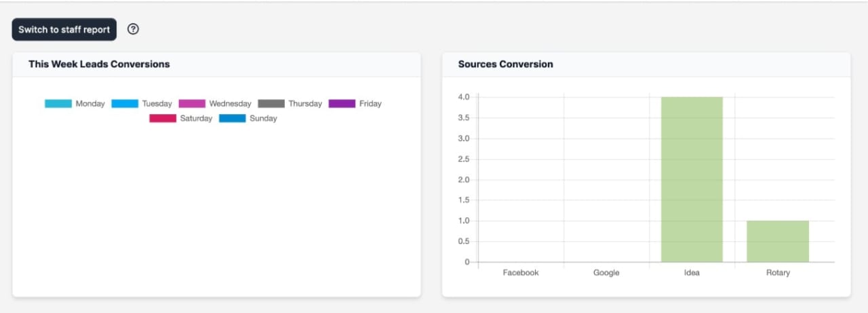868x313 pixels.
Task: Hide Monday data via legend label
Action: pos(90,104)
